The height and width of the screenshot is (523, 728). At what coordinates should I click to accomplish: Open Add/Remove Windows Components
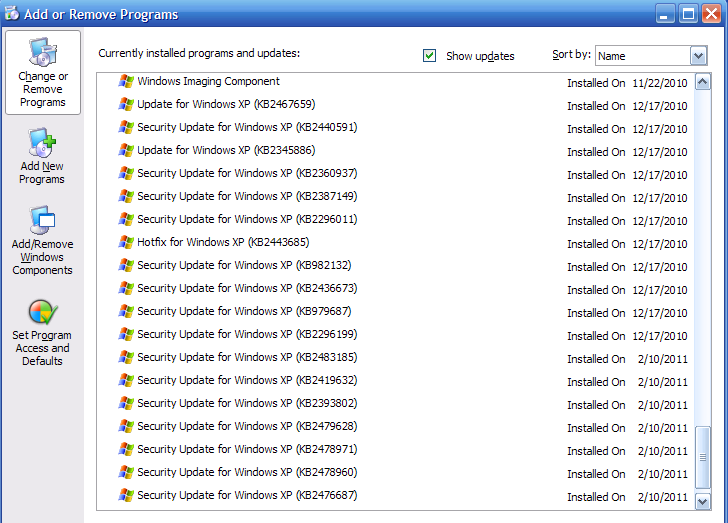(42, 241)
